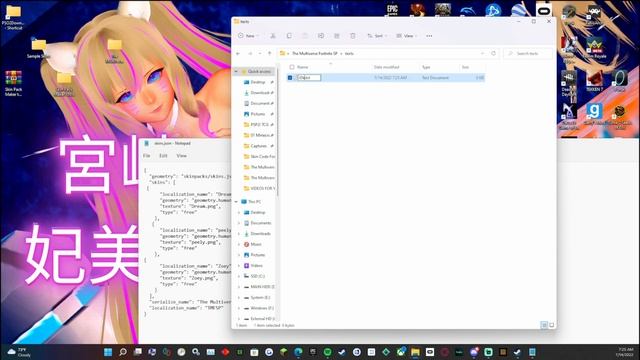Go up one folder with the up arrow
The width and height of the screenshot is (640, 360).
pyautogui.click(x=269, y=53)
